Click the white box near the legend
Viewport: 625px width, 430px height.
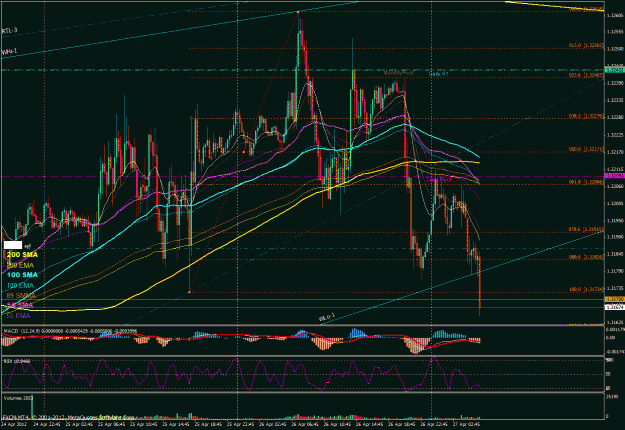(13, 245)
